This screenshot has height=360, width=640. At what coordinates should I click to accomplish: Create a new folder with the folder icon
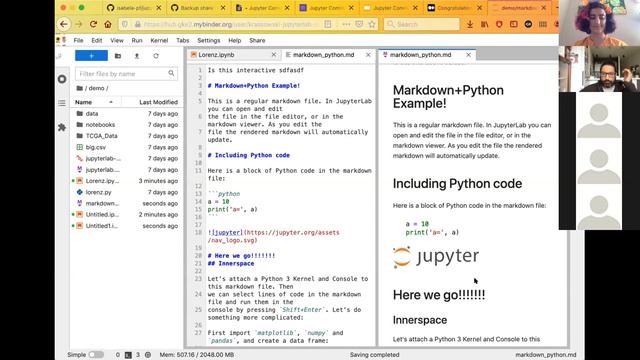(118, 56)
